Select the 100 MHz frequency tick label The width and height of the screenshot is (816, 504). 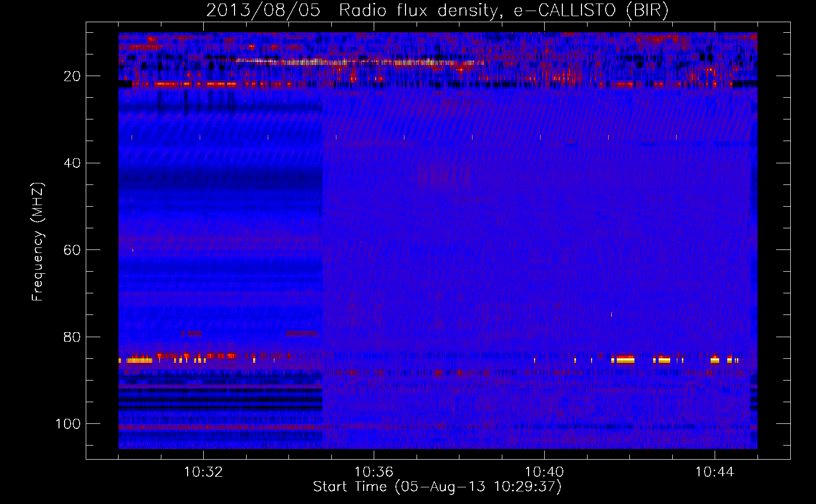(x=69, y=424)
